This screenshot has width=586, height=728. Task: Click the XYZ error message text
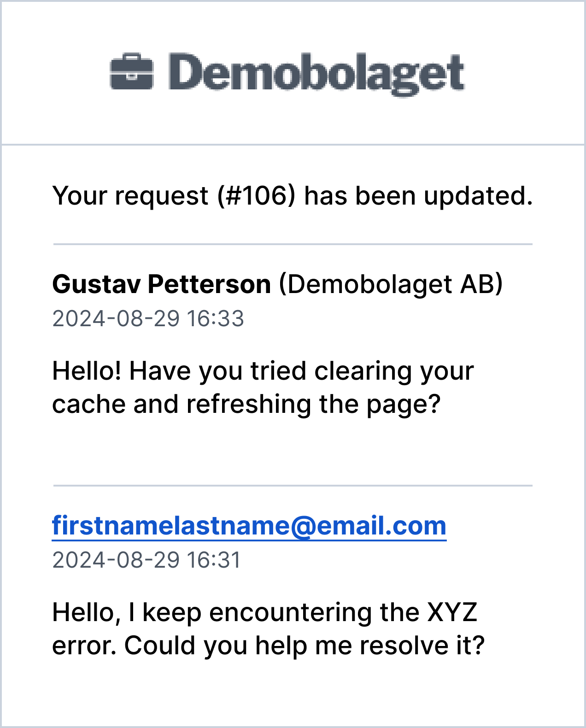pyautogui.click(x=269, y=629)
